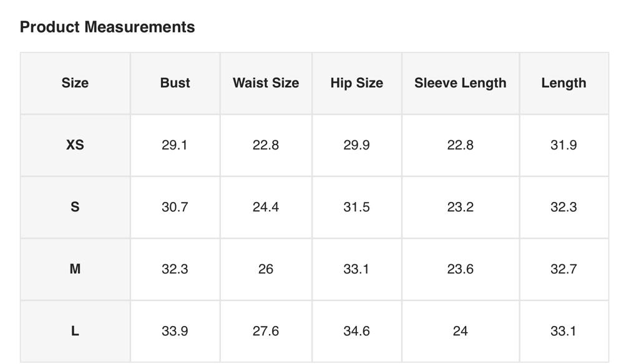This screenshot has width=639, height=364.
Task: Select the S size row label
Action: tap(75, 207)
